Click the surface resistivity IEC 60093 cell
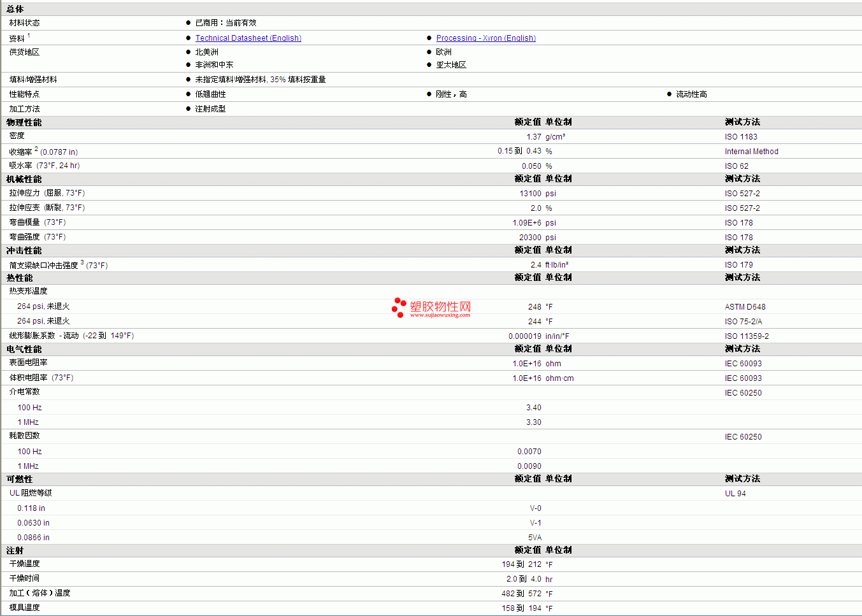Viewport: 862px width, 616px height. click(743, 364)
